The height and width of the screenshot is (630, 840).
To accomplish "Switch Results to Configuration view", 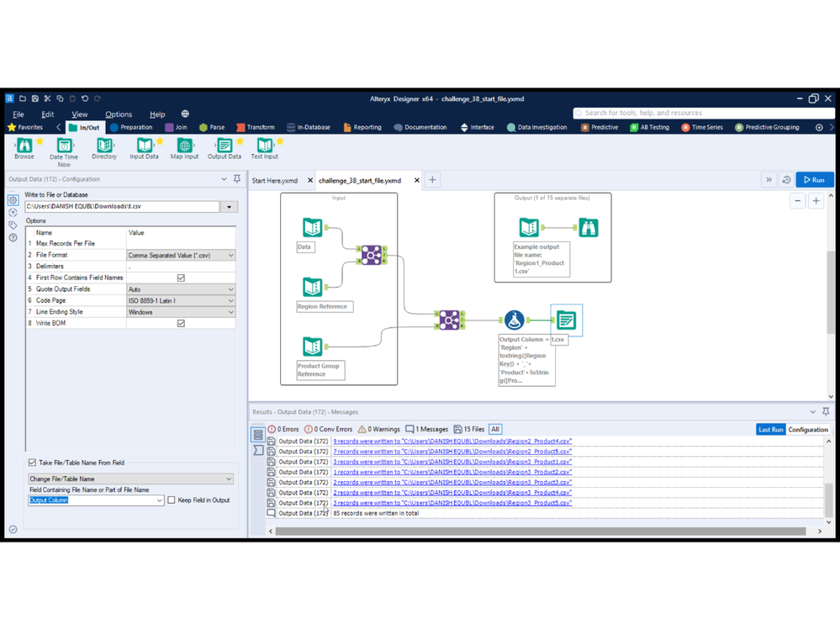I will [808, 429].
